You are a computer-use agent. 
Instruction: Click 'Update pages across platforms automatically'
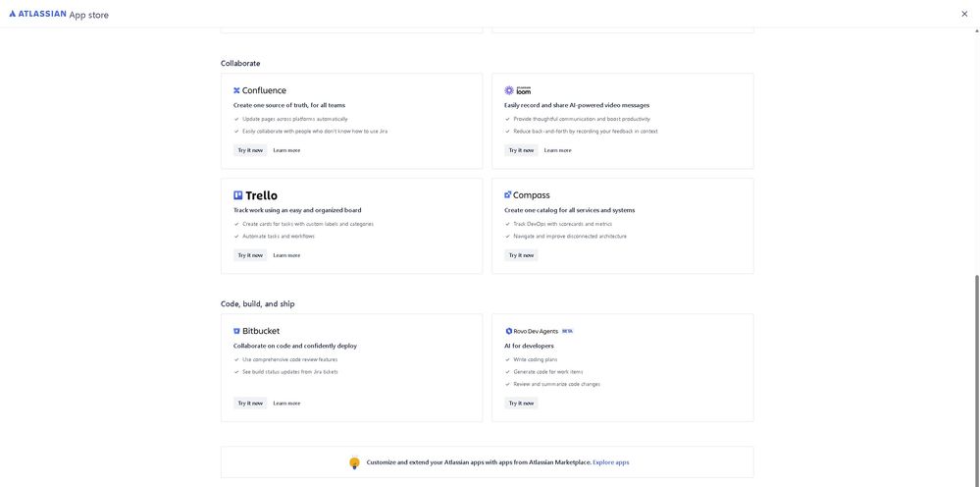coord(295,120)
